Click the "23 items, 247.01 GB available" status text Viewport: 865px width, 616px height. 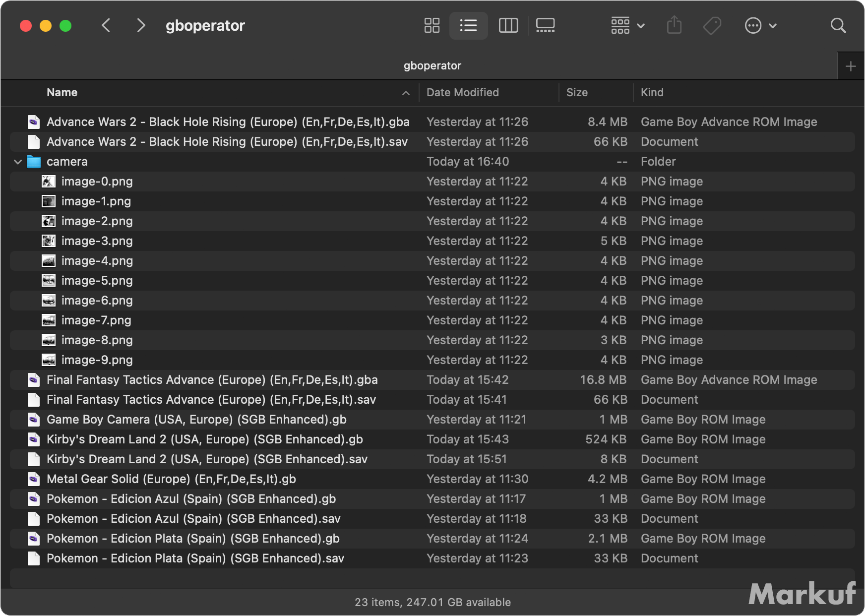coord(432,602)
